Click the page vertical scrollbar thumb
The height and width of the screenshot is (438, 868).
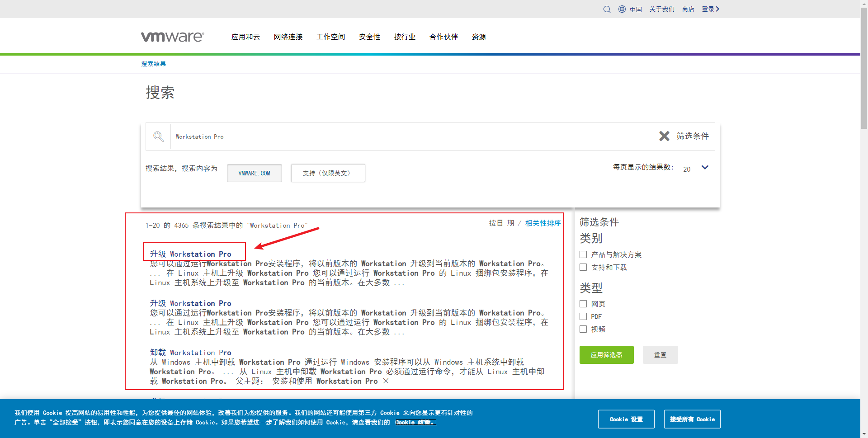pos(864,68)
